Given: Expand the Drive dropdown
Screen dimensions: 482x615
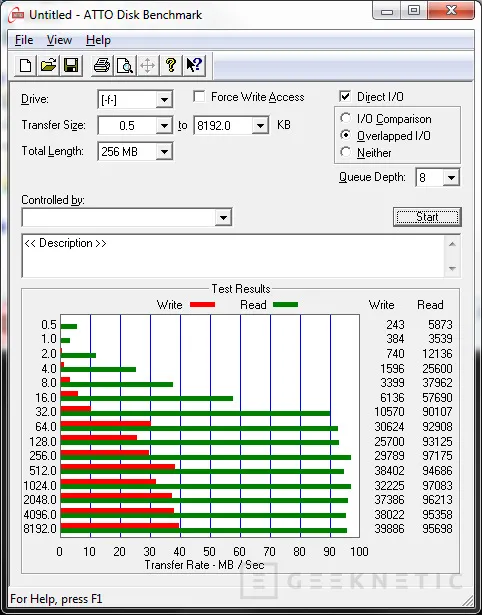Looking at the screenshot, I should pyautogui.click(x=164, y=100).
